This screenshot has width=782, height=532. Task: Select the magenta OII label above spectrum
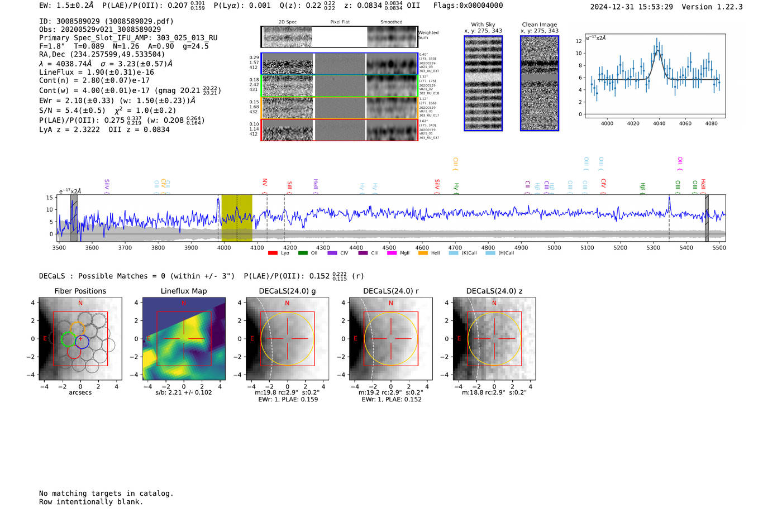pos(680,164)
